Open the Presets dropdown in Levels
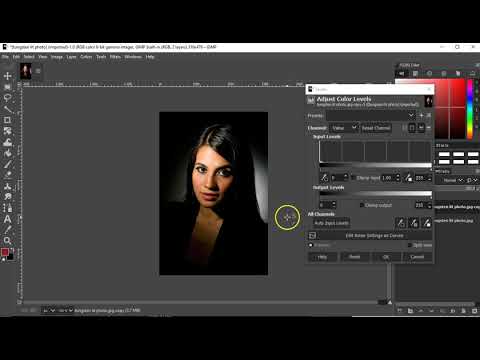 click(371, 116)
